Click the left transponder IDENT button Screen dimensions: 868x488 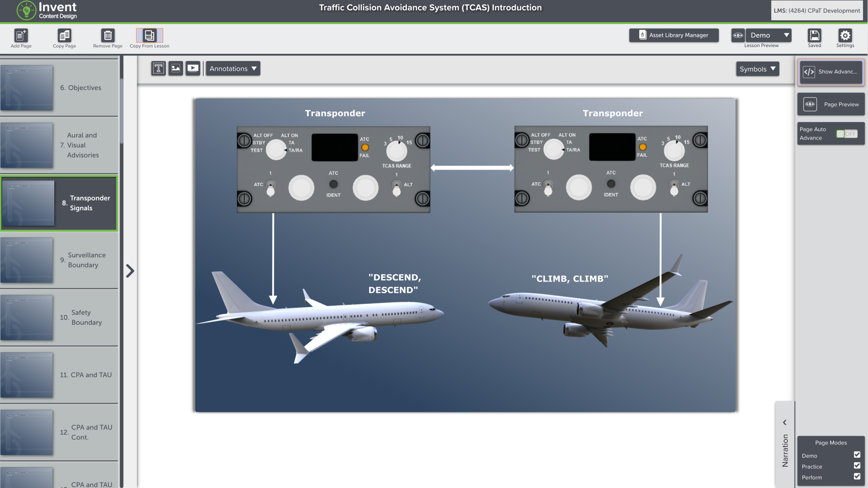coord(334,184)
